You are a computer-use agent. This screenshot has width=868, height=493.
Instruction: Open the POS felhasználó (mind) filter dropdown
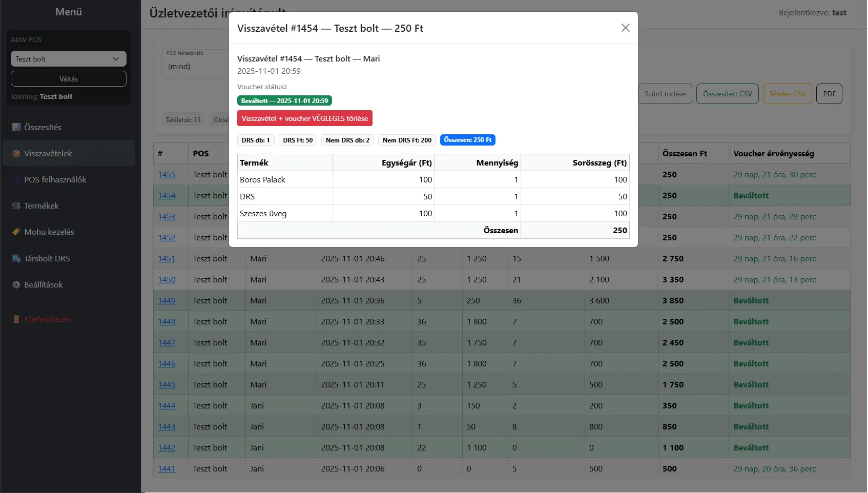pyautogui.click(x=195, y=67)
